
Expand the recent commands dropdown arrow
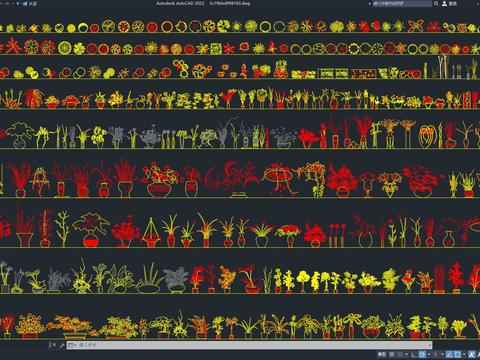click(x=76, y=346)
